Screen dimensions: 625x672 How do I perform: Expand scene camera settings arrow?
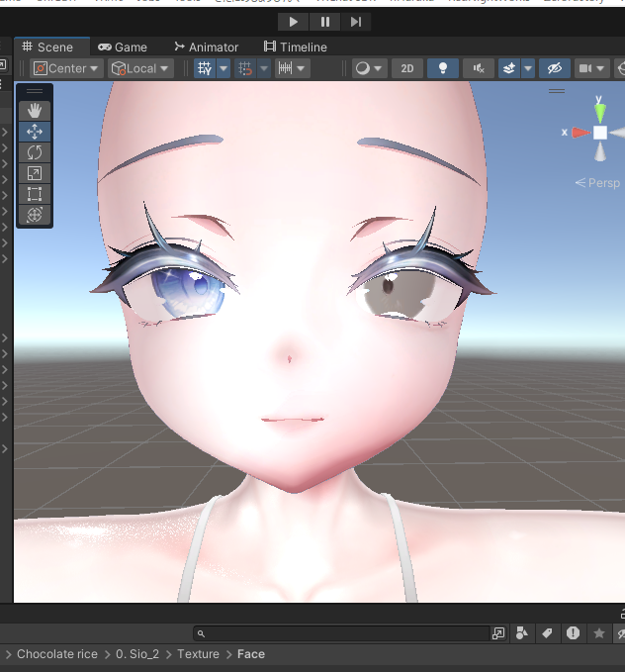tap(600, 68)
